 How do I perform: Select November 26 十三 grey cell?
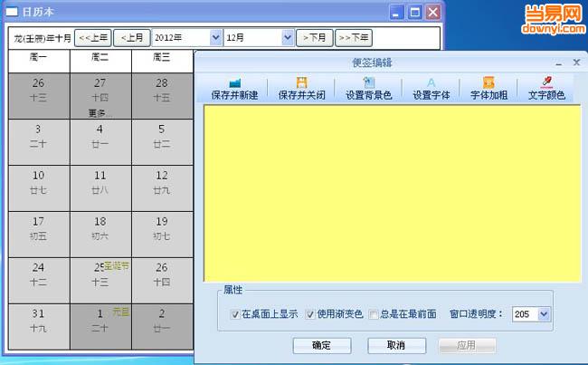point(39,96)
